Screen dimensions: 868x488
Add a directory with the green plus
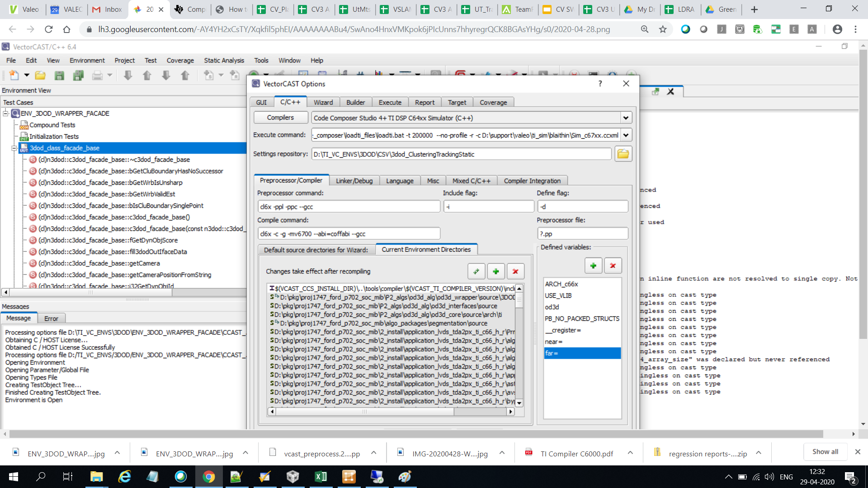coord(496,272)
